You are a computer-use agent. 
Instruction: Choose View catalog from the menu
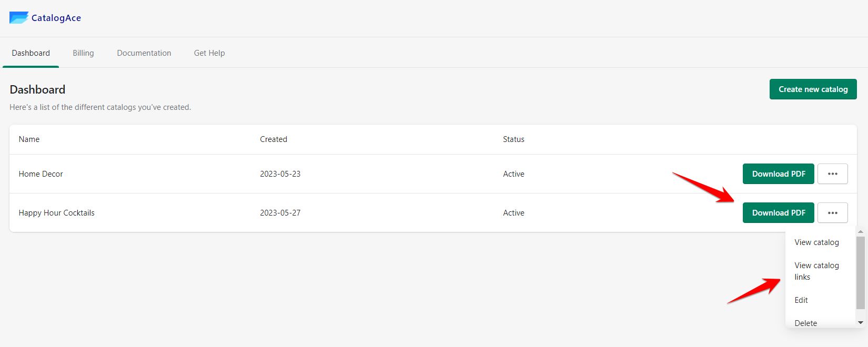tap(816, 242)
